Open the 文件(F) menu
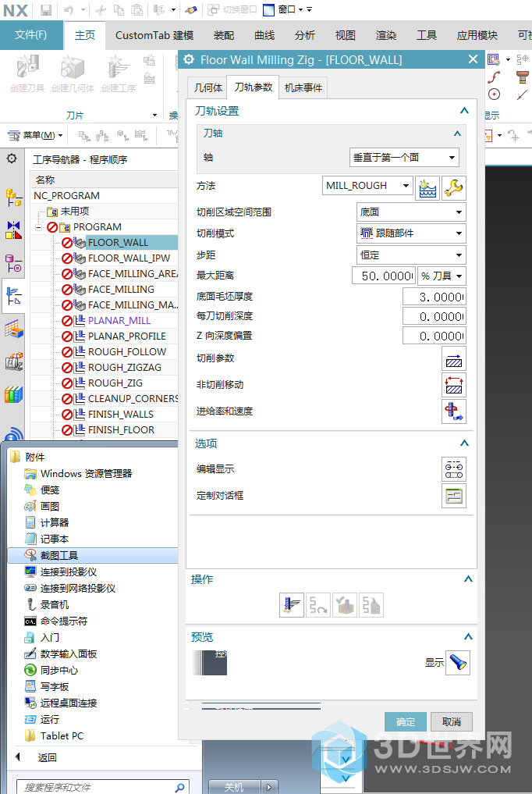The image size is (532, 794). click(x=31, y=35)
